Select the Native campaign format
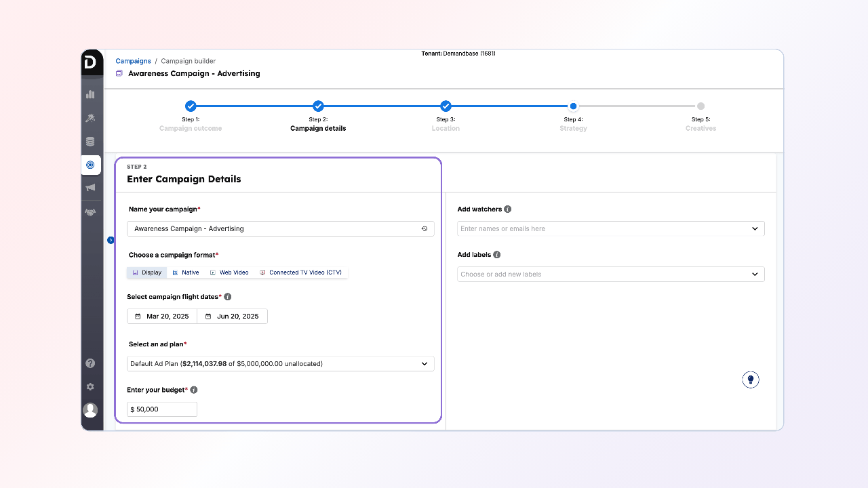 click(186, 272)
